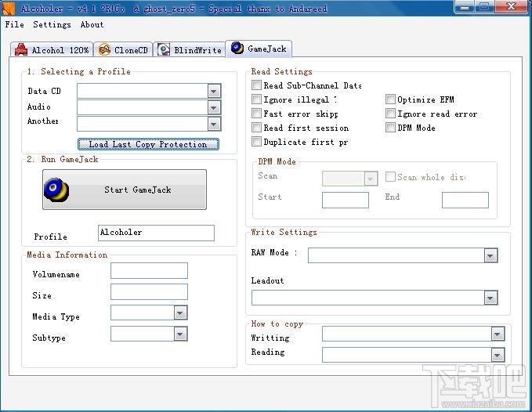Switch to the Alcohol 120% tab
The image size is (532, 412).
52,50
